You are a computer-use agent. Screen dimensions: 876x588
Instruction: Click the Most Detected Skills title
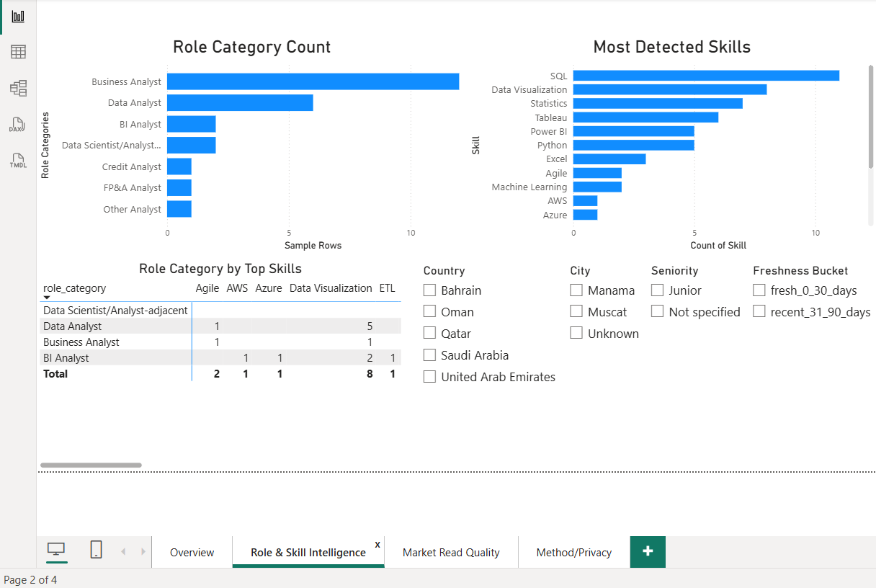point(672,47)
